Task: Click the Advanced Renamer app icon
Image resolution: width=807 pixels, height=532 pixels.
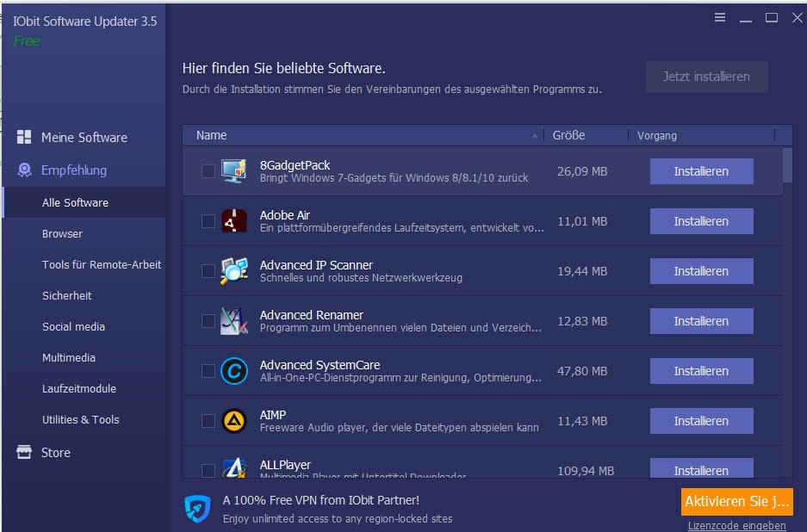Action: tap(234, 320)
